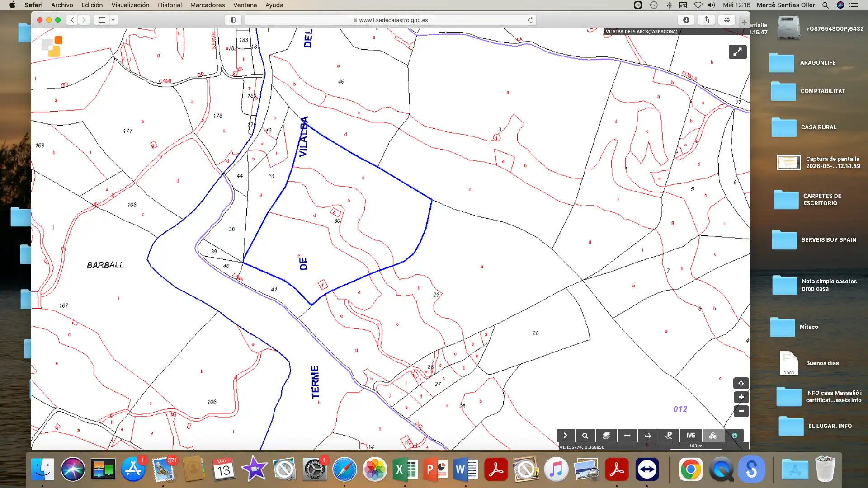Open the Marcadores menu

[x=208, y=5]
